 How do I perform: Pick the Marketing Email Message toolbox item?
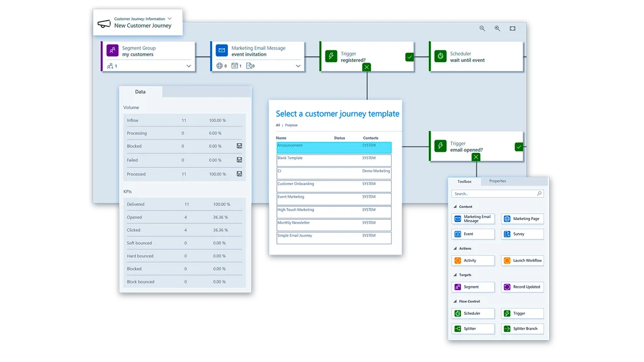[x=473, y=219]
